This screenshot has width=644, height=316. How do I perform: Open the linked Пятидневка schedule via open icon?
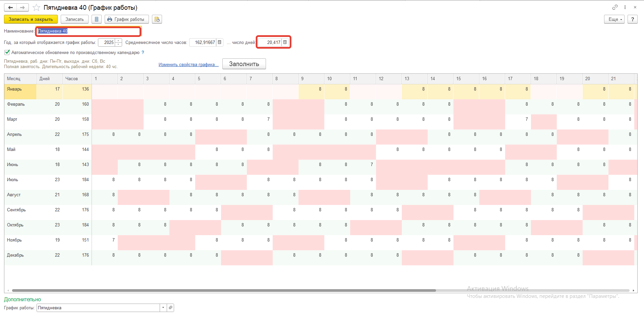(x=170, y=308)
